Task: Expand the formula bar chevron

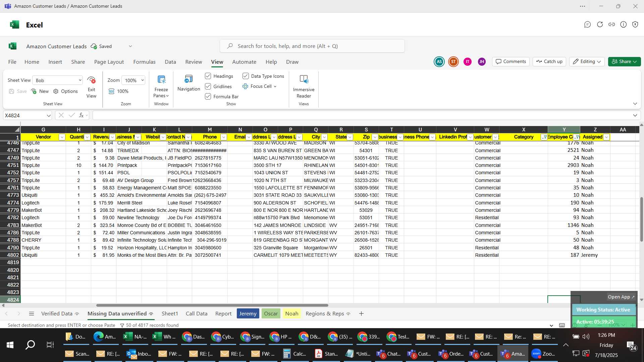Action: coord(635,116)
